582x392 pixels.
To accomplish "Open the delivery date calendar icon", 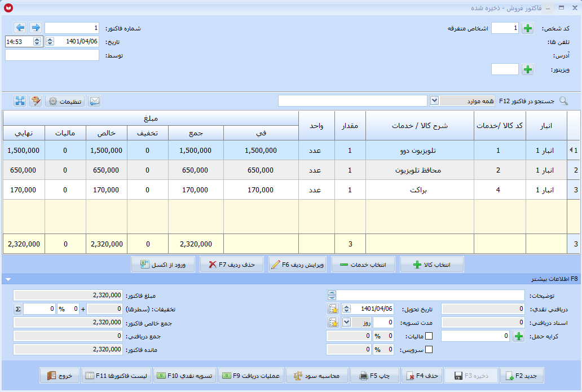I will click(333, 309).
